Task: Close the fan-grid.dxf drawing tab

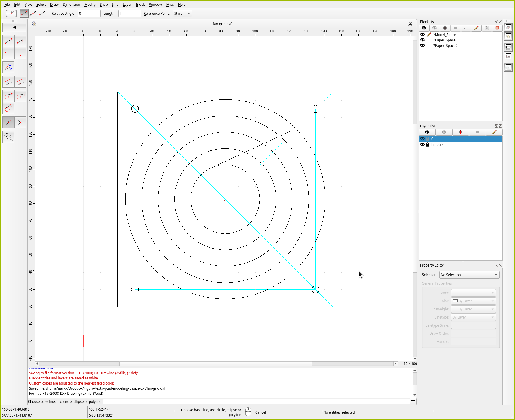Action: click(x=410, y=24)
